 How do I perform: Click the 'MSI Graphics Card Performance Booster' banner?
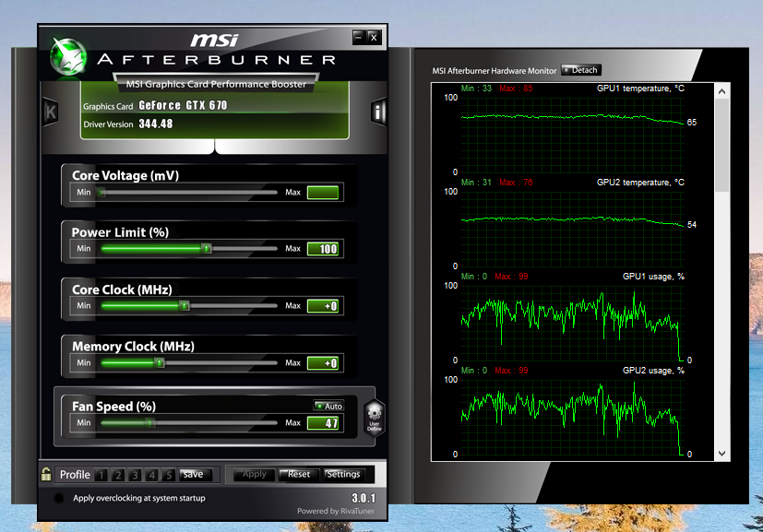click(x=216, y=84)
